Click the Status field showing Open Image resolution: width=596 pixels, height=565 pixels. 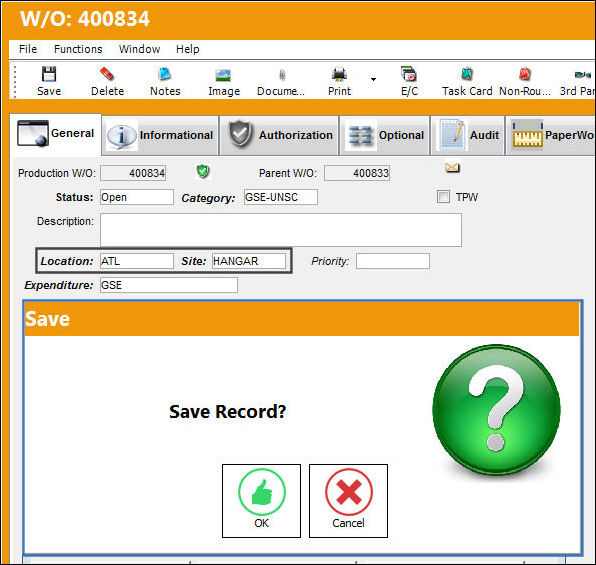(x=137, y=197)
